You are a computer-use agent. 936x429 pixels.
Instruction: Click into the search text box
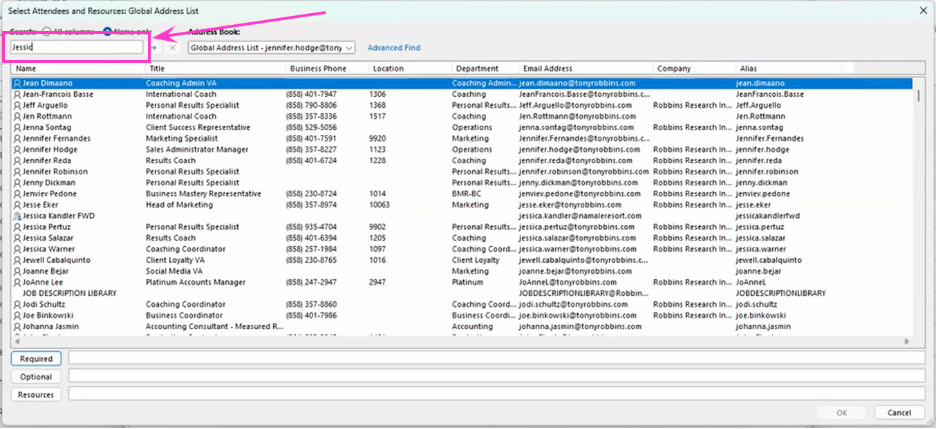tap(76, 47)
